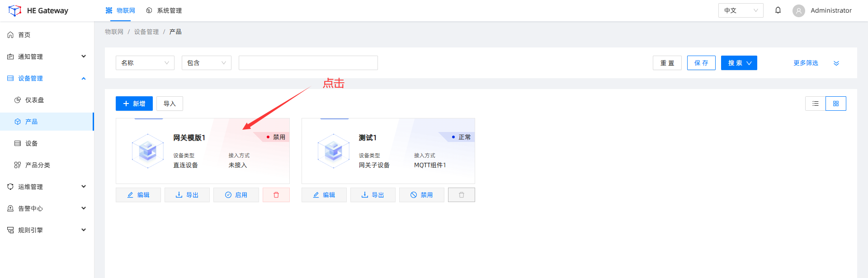Screen dimensions: 868x278
Task: Click the 网关模版1 product thumbnail
Action: pos(148,151)
